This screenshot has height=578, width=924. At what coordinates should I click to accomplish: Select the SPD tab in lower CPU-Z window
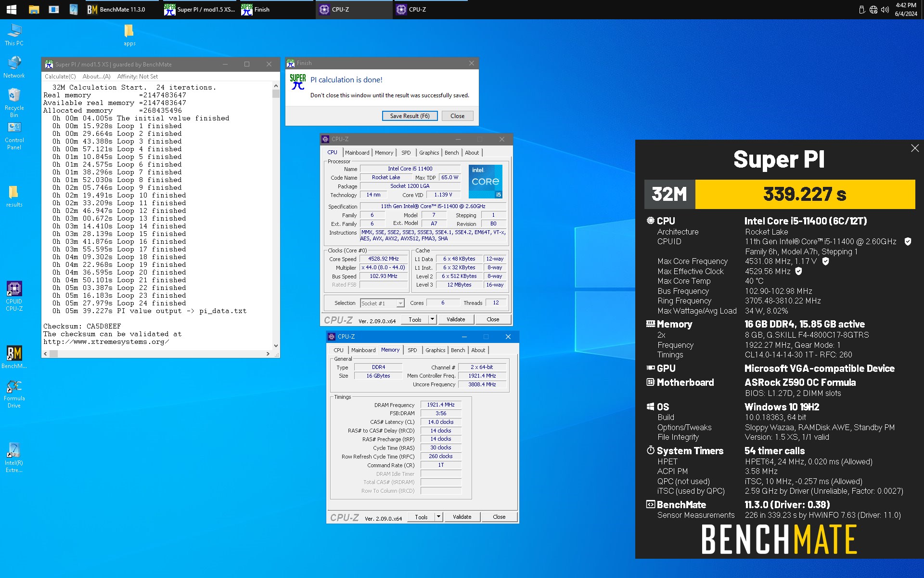click(412, 350)
